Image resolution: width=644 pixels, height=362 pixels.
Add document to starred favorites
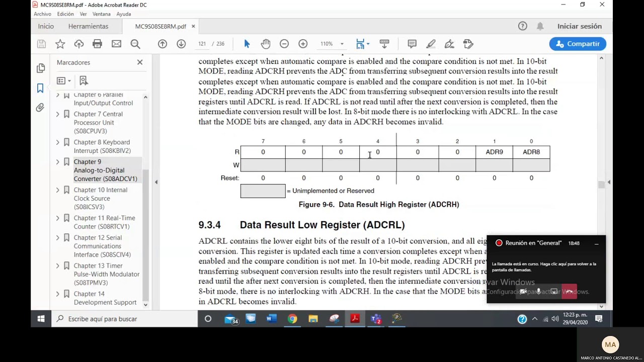(x=60, y=44)
